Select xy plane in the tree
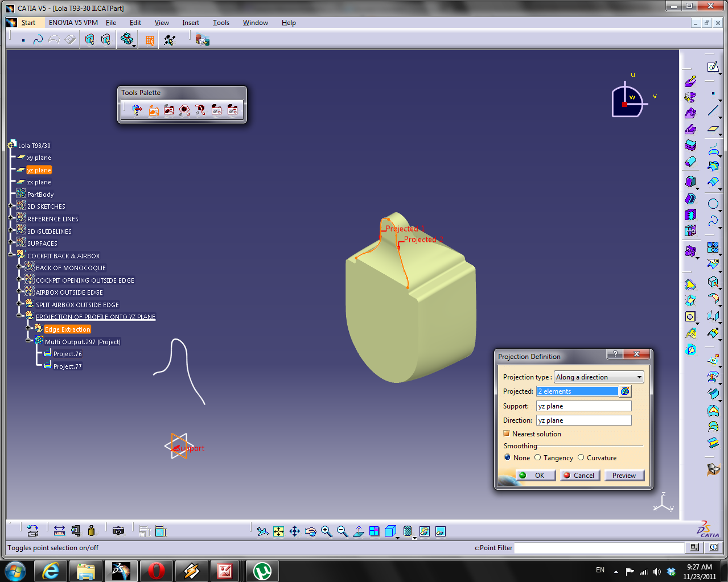Screen dimensions: 728x582 pyautogui.click(x=39, y=158)
